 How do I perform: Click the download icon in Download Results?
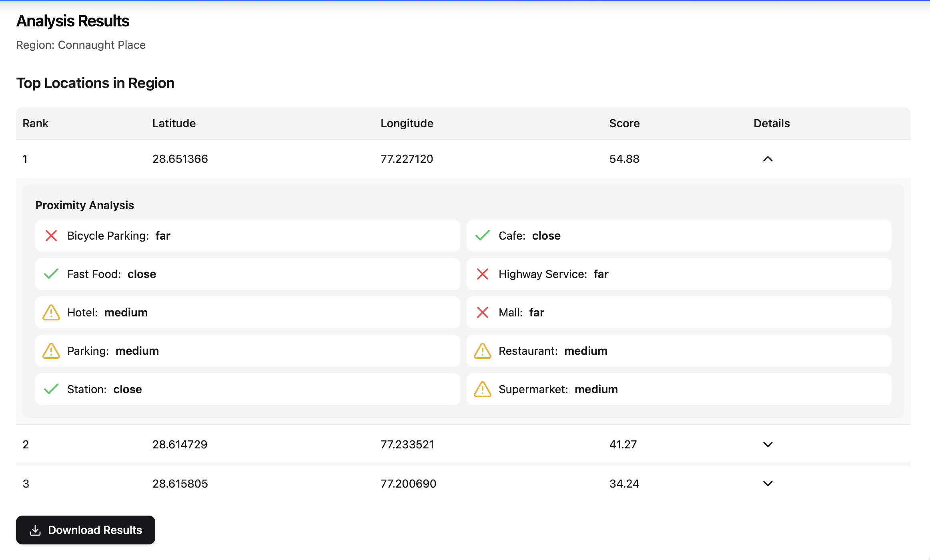point(35,530)
